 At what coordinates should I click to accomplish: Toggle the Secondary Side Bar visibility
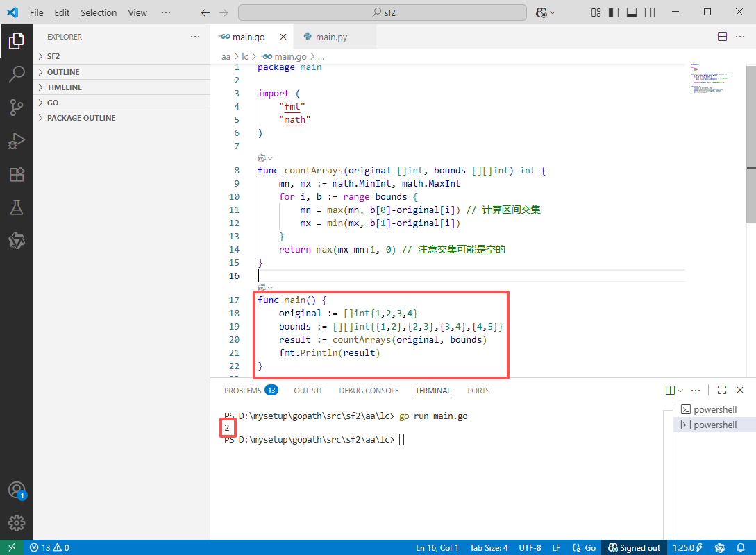[650, 12]
